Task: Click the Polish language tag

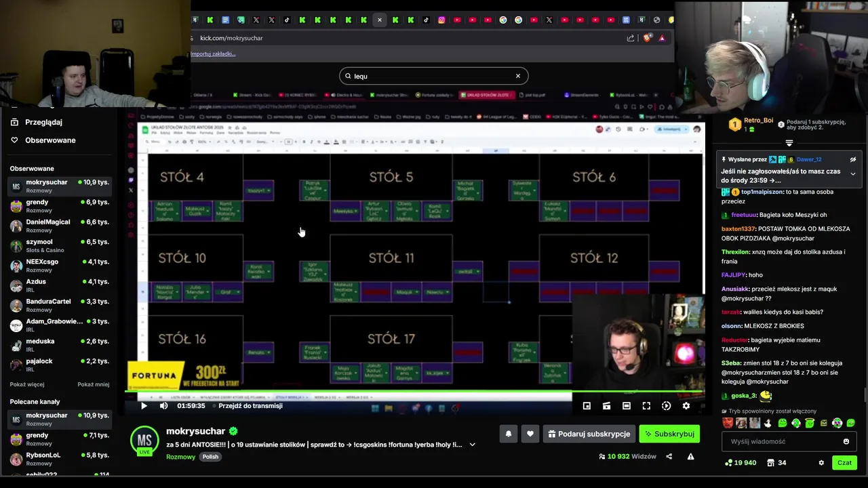Action: 210,456
